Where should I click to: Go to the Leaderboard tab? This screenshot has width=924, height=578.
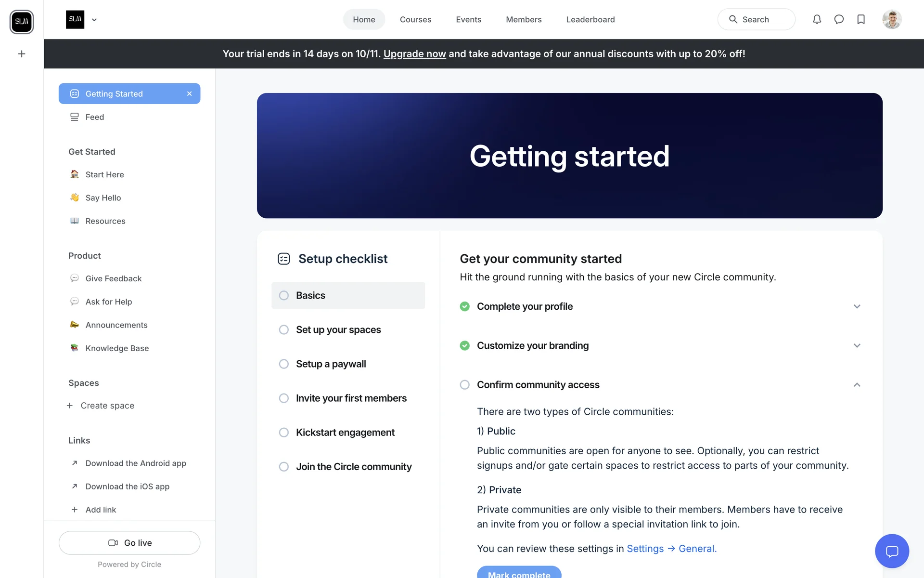pos(590,19)
